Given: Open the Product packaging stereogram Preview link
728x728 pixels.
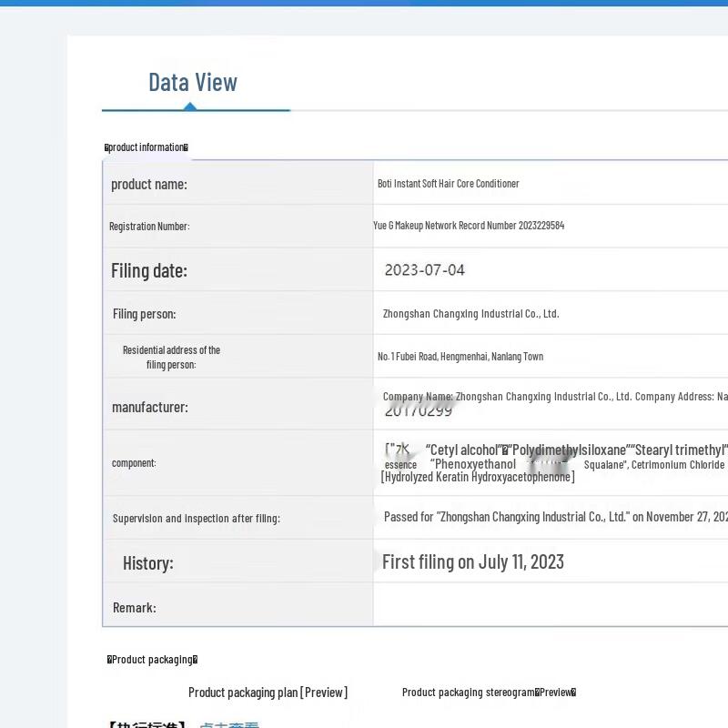Looking at the screenshot, I should tap(489, 693).
